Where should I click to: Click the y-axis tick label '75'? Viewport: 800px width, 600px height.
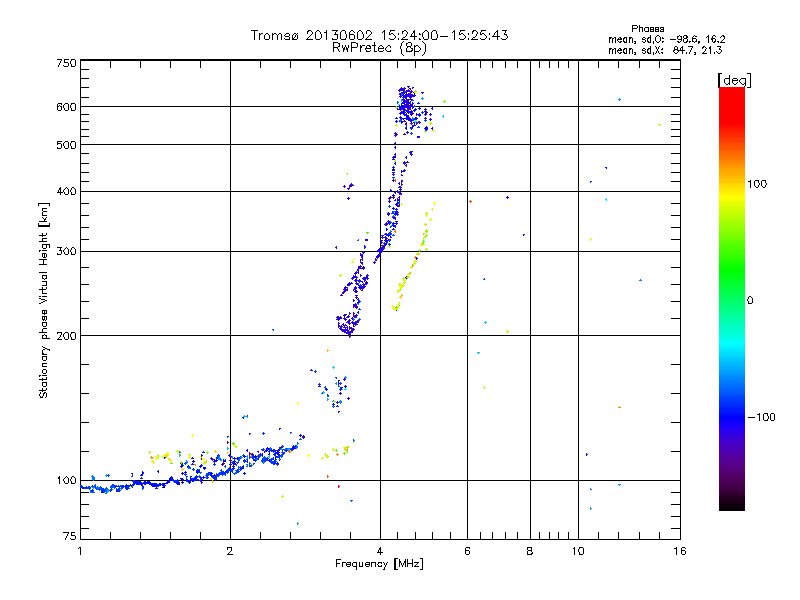click(x=70, y=536)
